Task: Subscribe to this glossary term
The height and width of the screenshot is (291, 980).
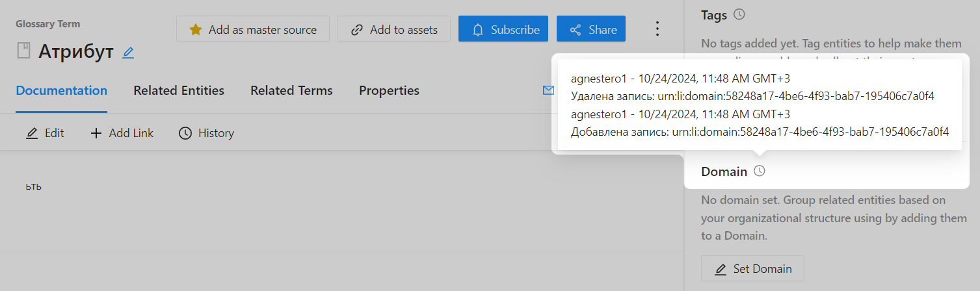Action: (503, 29)
